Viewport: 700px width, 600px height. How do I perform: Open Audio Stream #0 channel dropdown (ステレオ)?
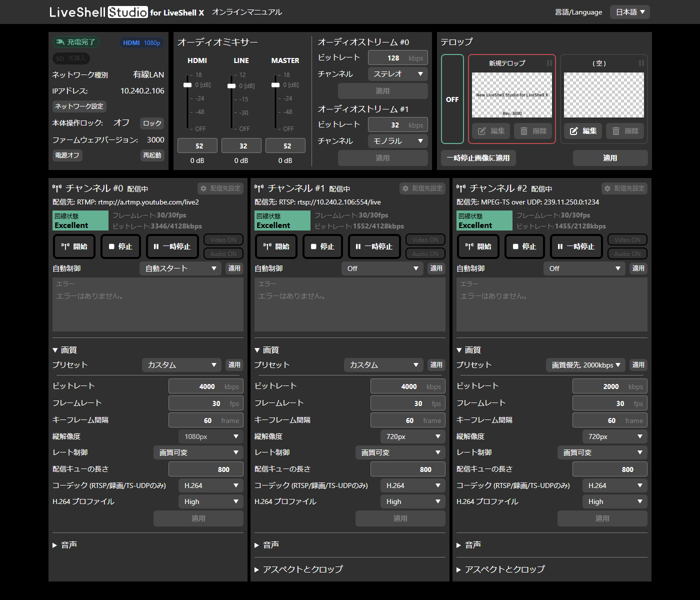[397, 74]
